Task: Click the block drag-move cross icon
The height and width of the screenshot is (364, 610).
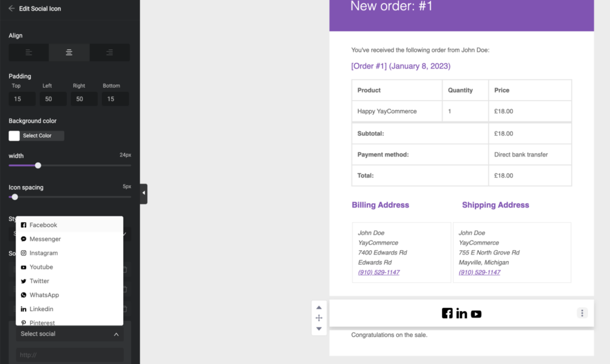Action: click(x=319, y=318)
